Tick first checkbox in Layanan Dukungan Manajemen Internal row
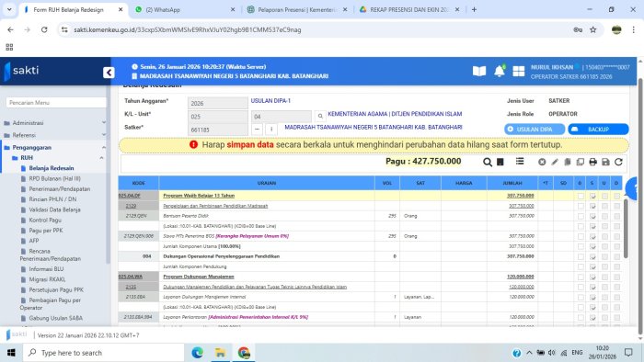Viewport: 644px width, 362px height. tap(581, 297)
